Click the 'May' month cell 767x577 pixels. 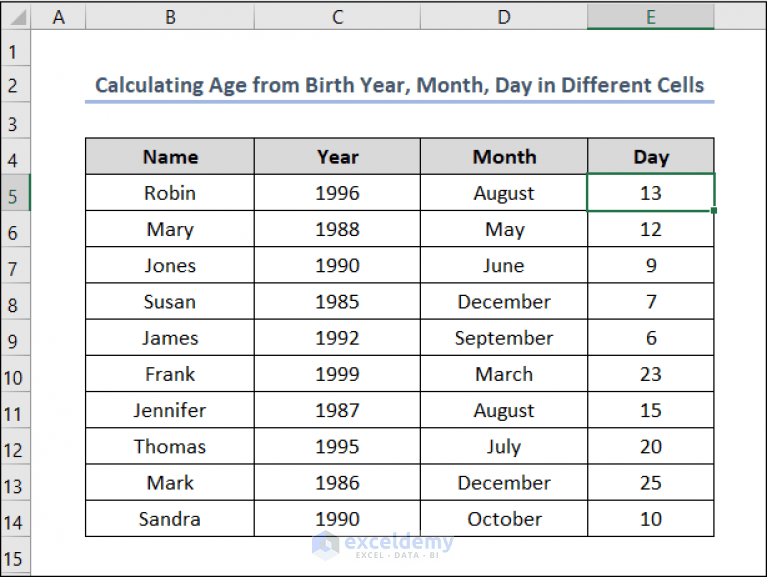pyautogui.click(x=504, y=229)
